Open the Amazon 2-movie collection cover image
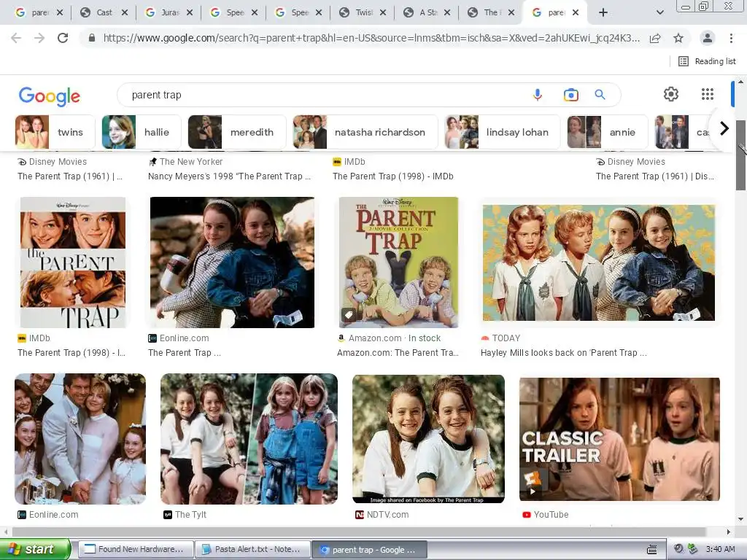Viewport: 747px width, 560px height. tap(398, 262)
